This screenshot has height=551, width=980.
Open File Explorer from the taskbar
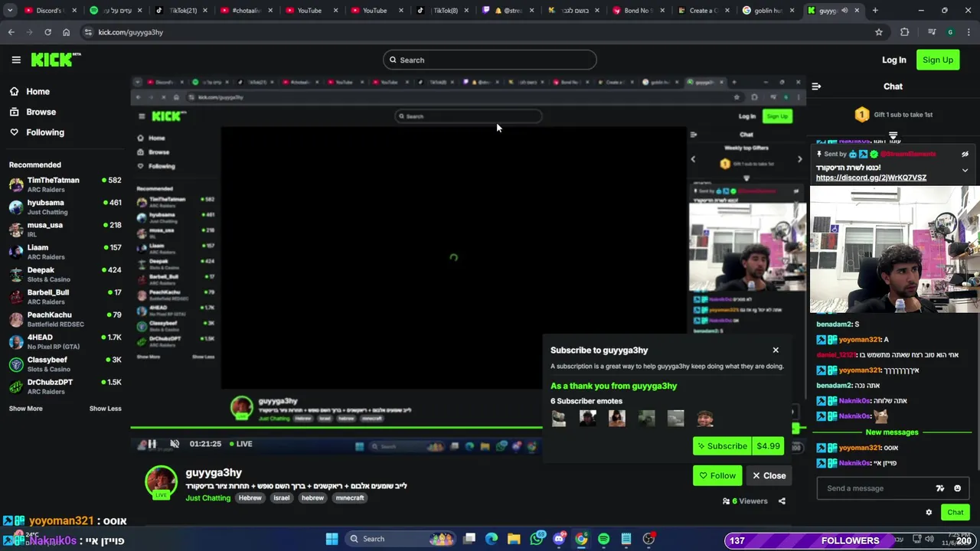click(514, 539)
